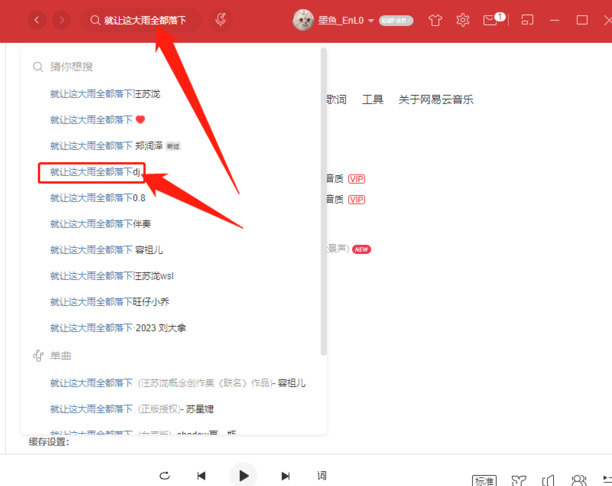
Task: Select suggestion 就让这大雨全都落下dj
Action: (95, 172)
